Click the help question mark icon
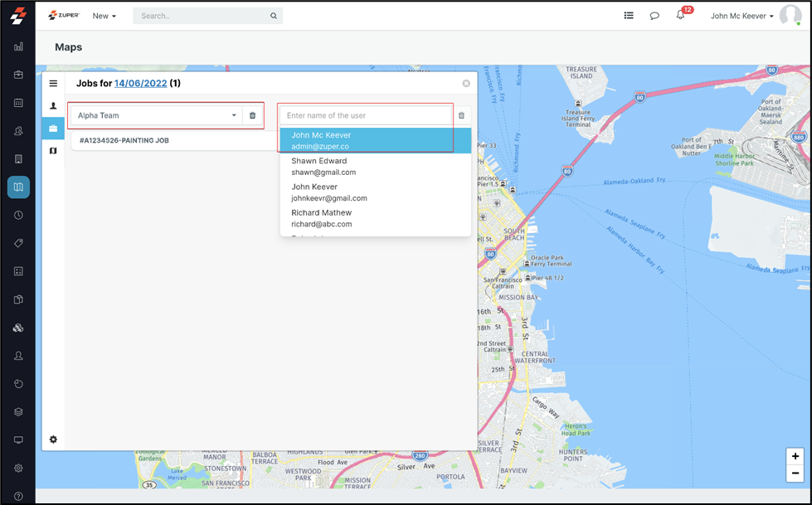This screenshot has height=505, width=812. point(18,496)
